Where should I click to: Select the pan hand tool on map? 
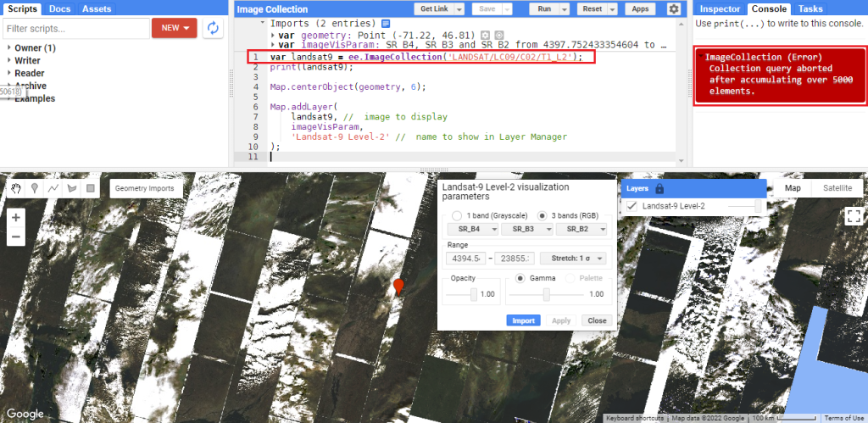point(15,188)
